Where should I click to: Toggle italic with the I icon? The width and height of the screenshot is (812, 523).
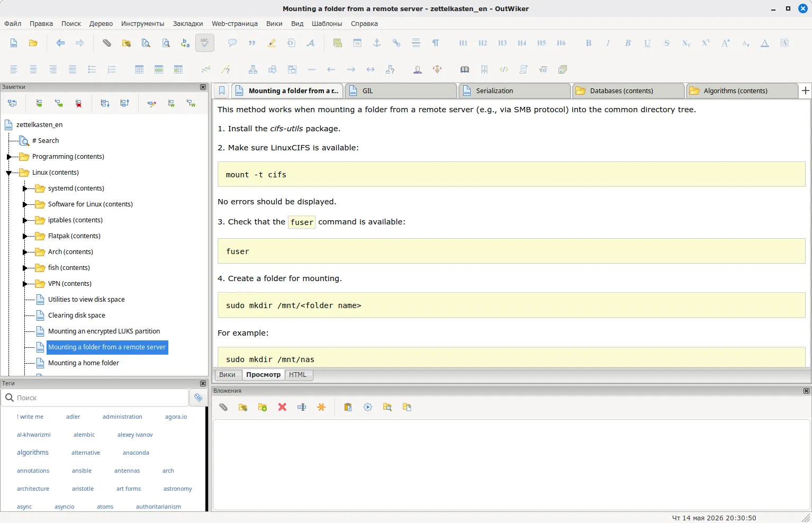(x=608, y=43)
